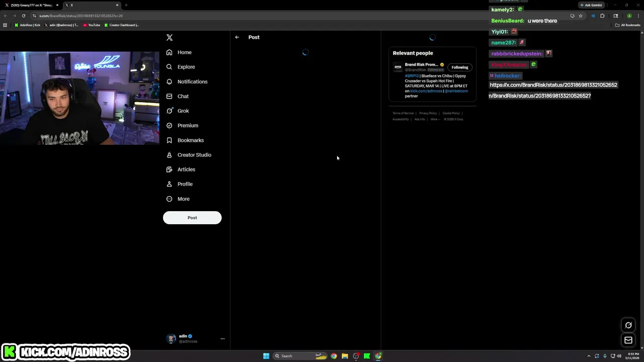Expand the More footer menu
The width and height of the screenshot is (644, 362).
[x=434, y=119]
